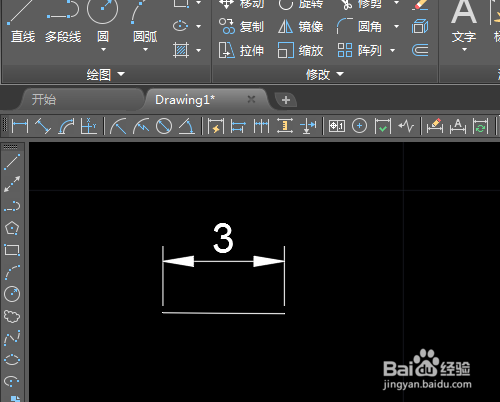500x402 pixels.
Task: Close the Drawing1* tab
Action: coord(251,99)
